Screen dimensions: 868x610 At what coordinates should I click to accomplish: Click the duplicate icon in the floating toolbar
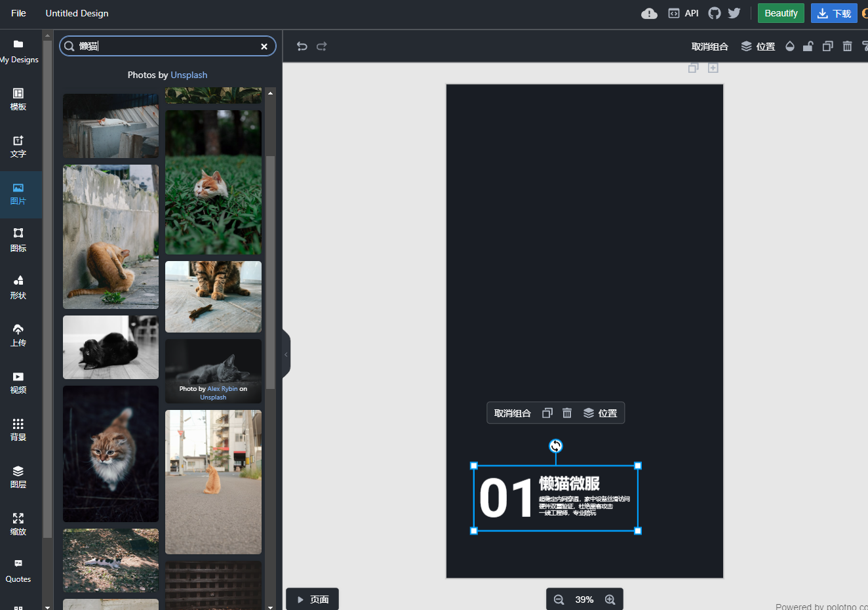tap(547, 413)
